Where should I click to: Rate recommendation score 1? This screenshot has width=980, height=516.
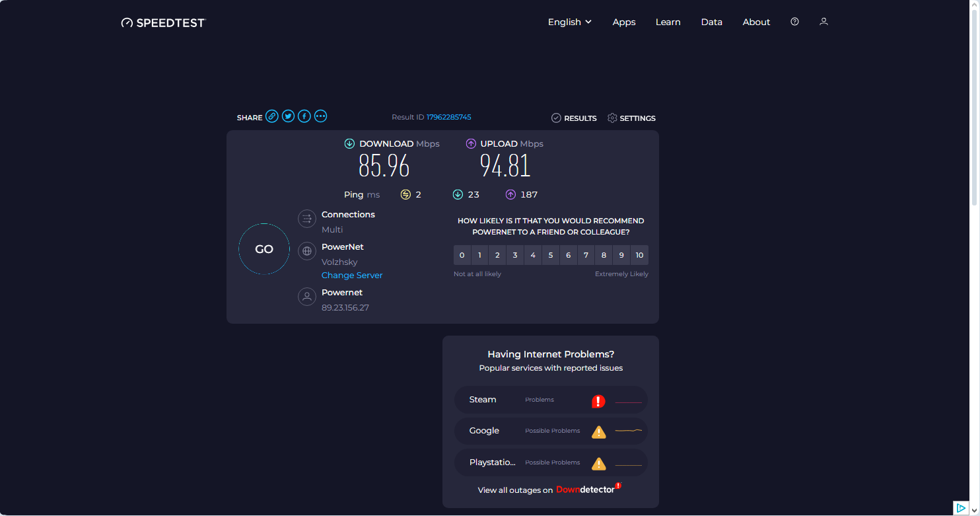pos(480,255)
